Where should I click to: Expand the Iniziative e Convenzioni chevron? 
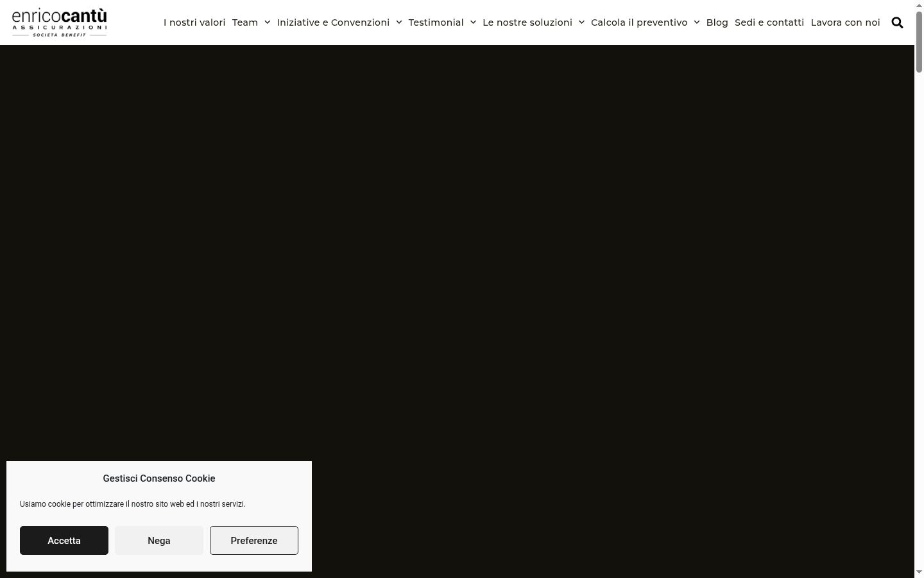coord(399,22)
